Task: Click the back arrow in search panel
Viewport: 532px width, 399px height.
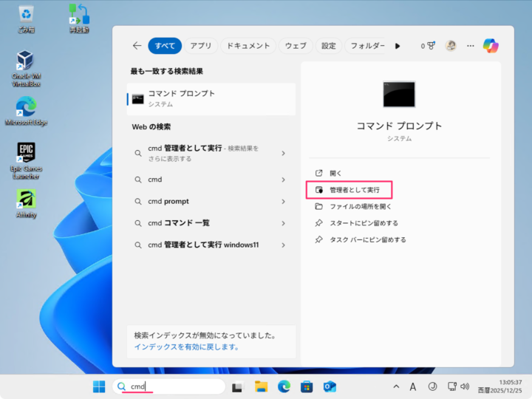Action: pyautogui.click(x=137, y=46)
